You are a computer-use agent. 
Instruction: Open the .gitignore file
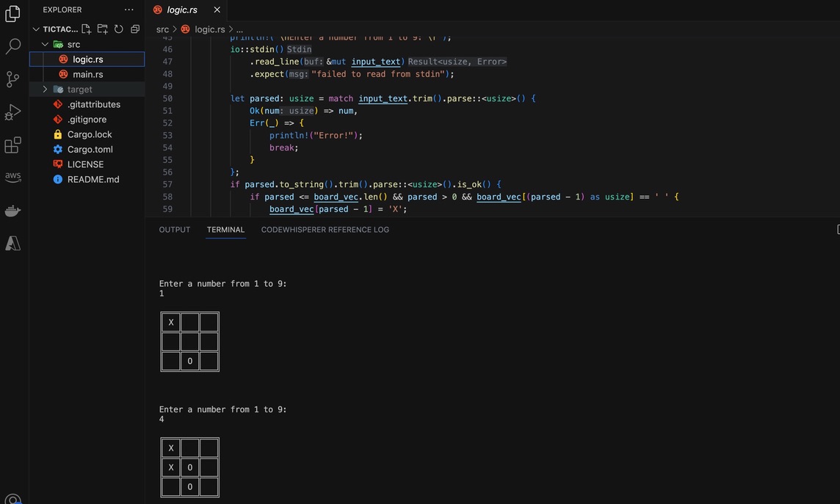87,120
